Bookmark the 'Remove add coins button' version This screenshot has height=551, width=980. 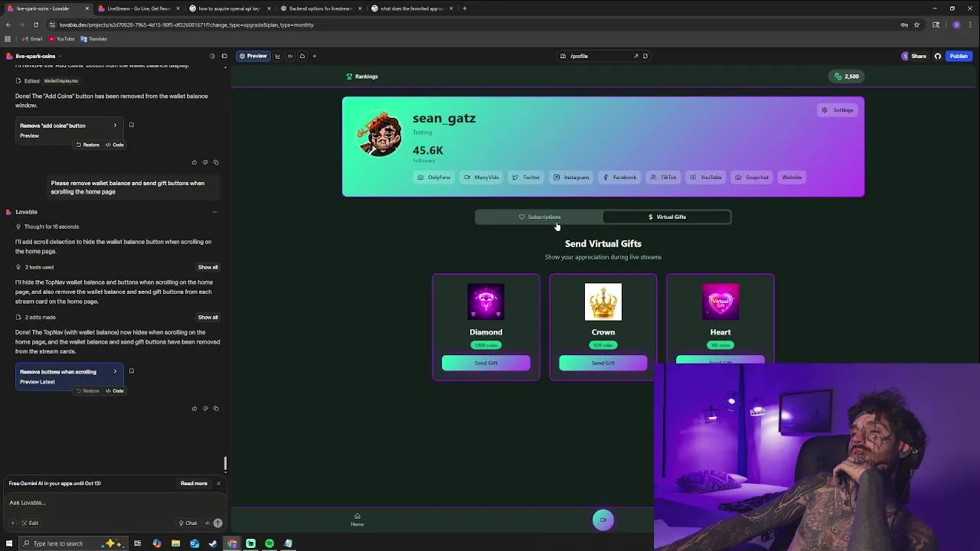click(131, 126)
